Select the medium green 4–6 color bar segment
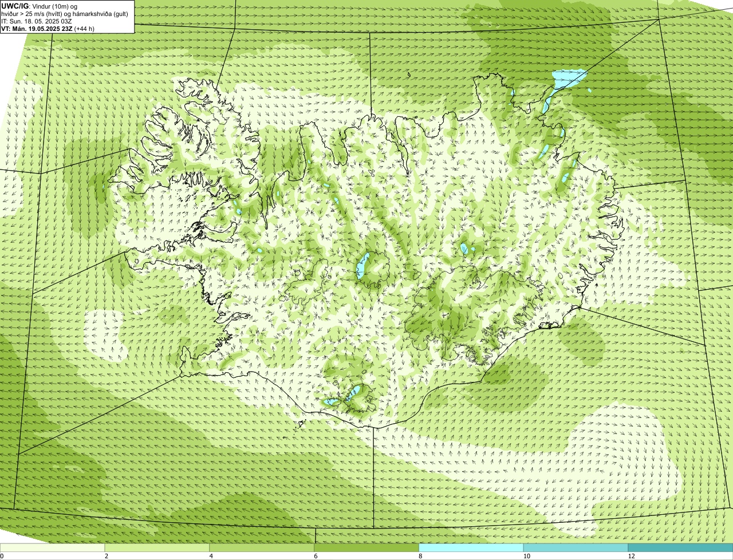Image resolution: width=733 pixels, height=560 pixels. (x=262, y=547)
